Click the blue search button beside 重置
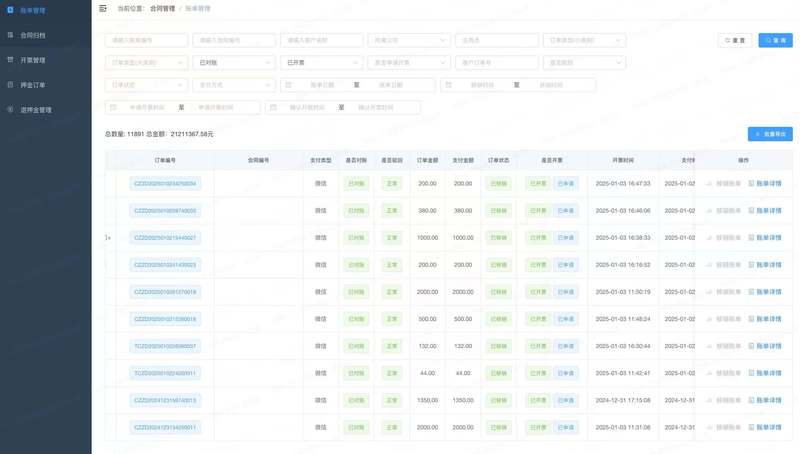Screen dimensions: 800x454 775,41
